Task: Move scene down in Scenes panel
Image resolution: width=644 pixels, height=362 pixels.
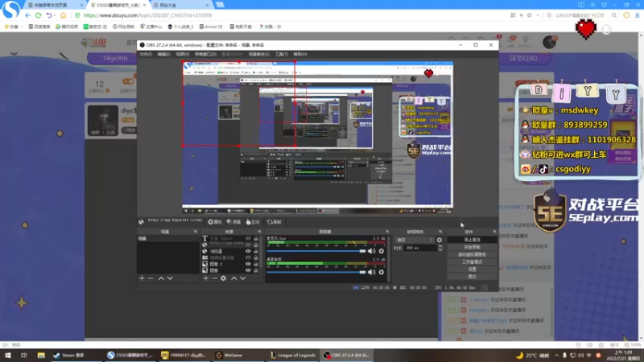Action: point(170,278)
